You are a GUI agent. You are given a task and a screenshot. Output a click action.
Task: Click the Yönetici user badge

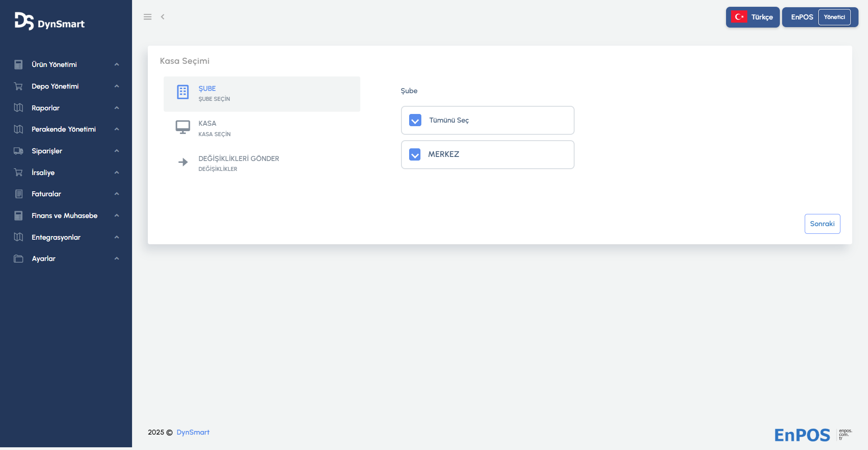click(x=834, y=17)
